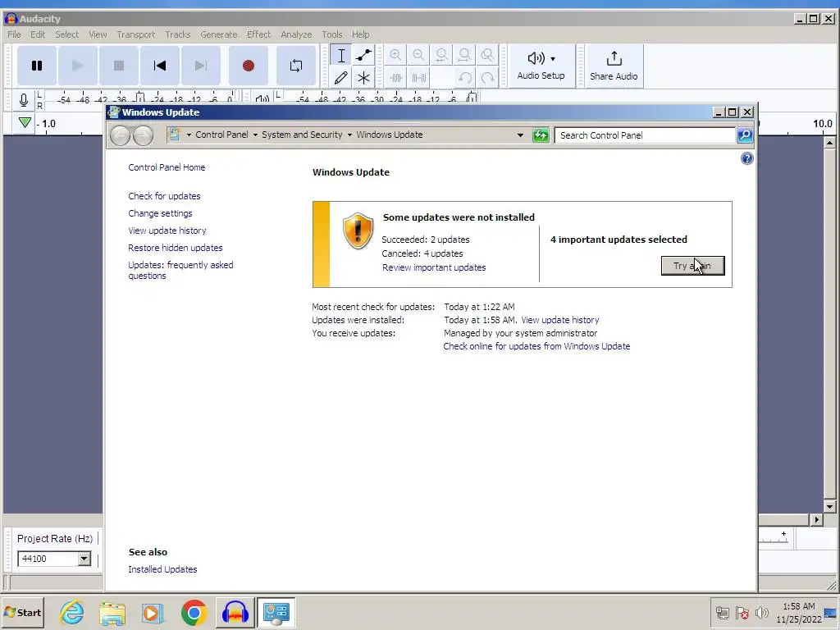Click Check online for updates link
This screenshot has width=840, height=630.
tap(536, 346)
